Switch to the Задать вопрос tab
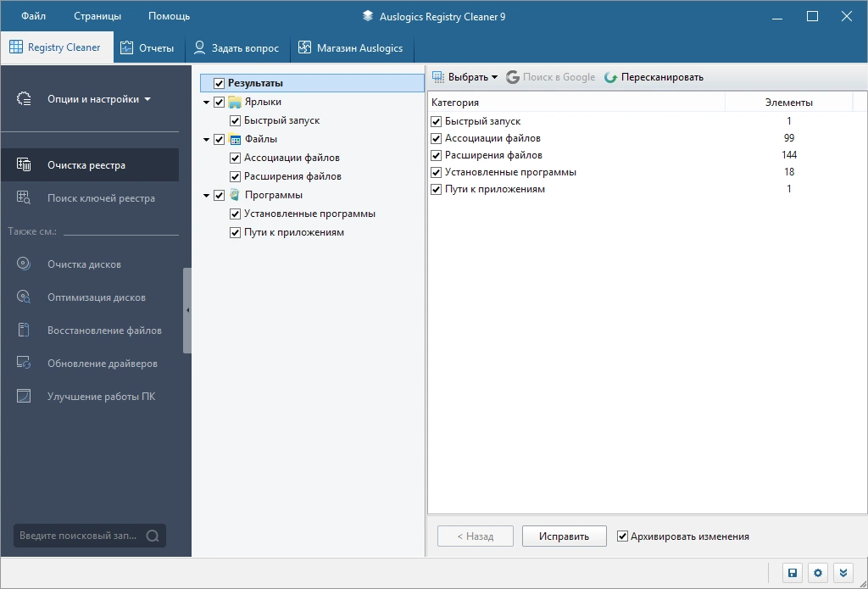 click(x=236, y=48)
